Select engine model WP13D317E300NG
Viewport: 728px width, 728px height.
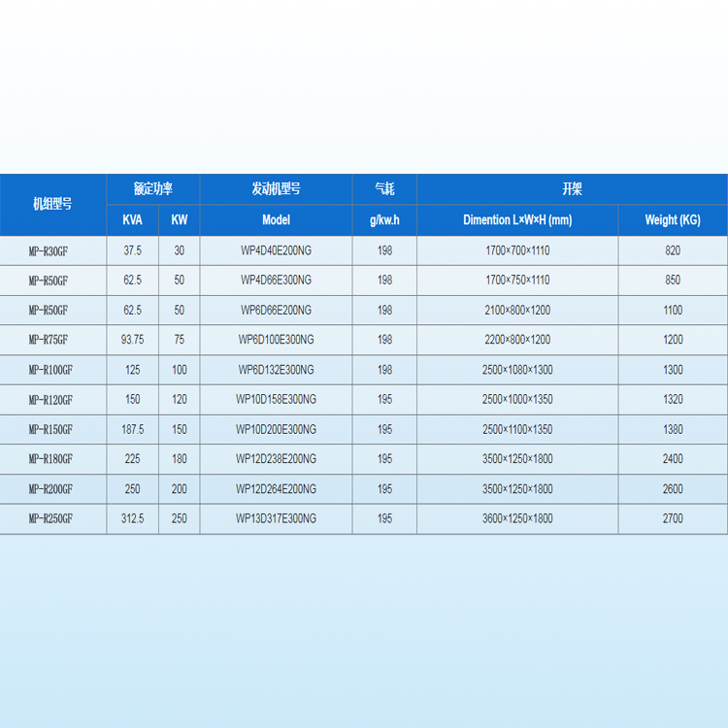tap(276, 518)
